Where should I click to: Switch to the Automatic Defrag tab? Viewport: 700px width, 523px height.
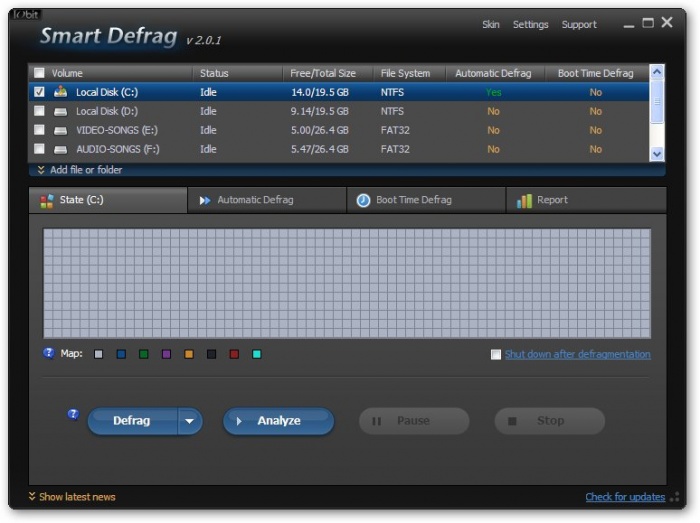click(267, 200)
